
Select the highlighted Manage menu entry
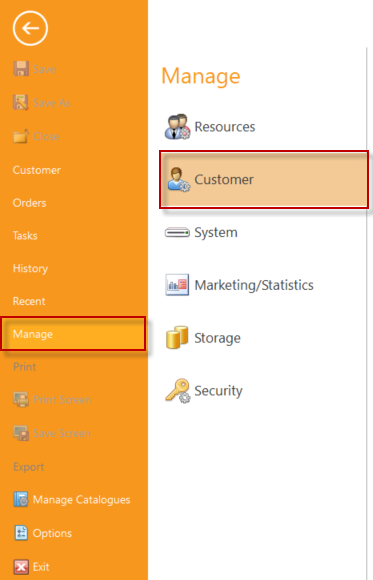point(73,334)
